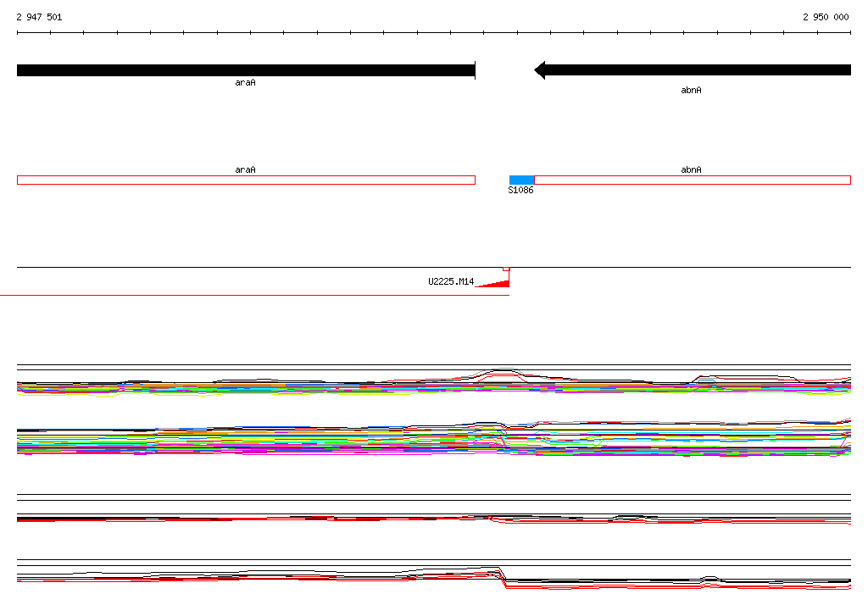868x605 pixels.
Task: Select the red-outlined araA annotation box
Action: [x=247, y=180]
